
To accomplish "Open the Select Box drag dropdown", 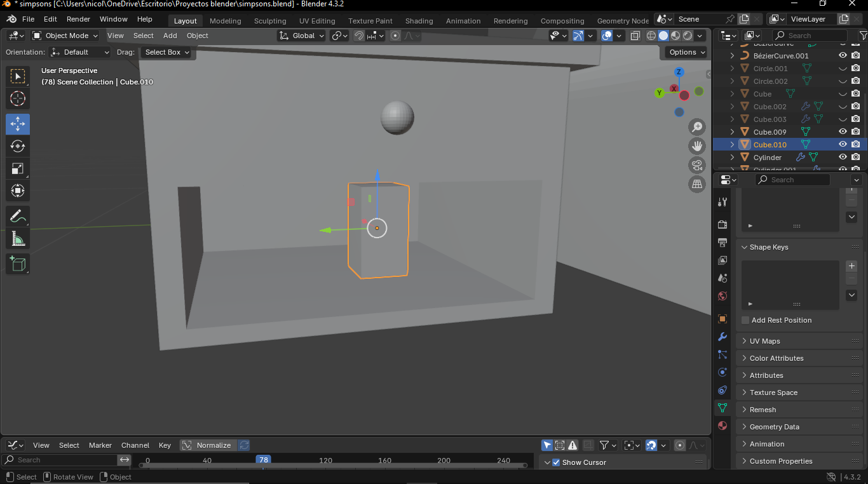I will (166, 52).
